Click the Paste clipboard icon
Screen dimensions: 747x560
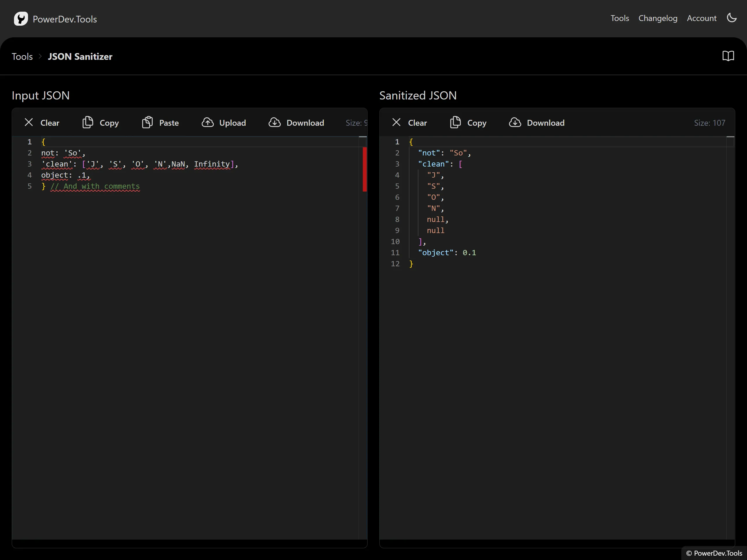(147, 123)
